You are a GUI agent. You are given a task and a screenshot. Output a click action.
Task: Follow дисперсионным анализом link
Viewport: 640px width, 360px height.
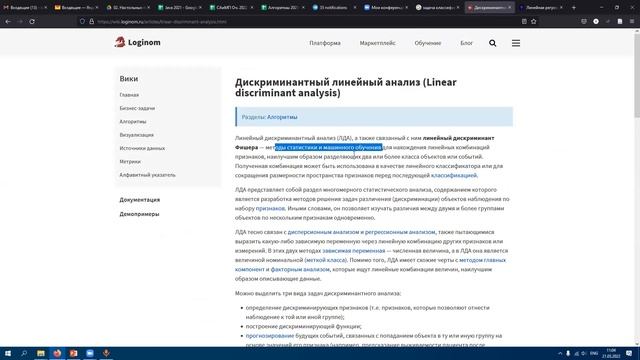pos(323,232)
